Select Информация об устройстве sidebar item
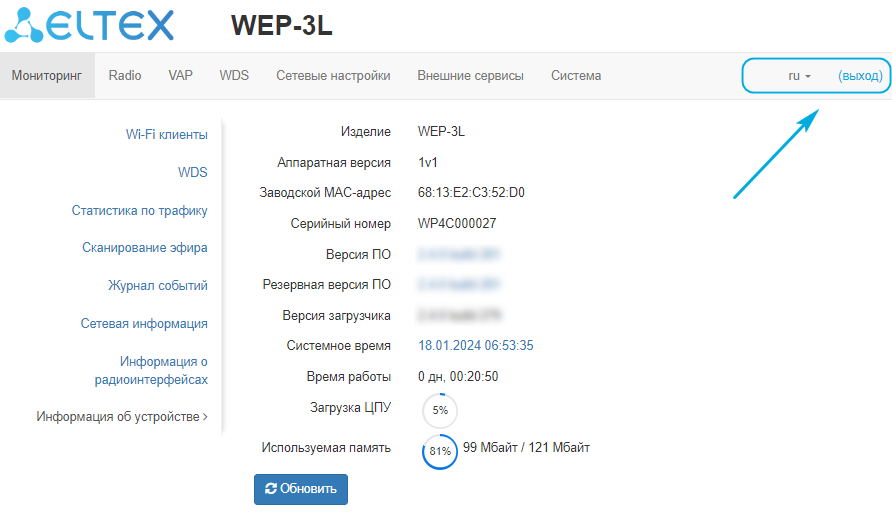This screenshot has width=892, height=524. point(122,416)
